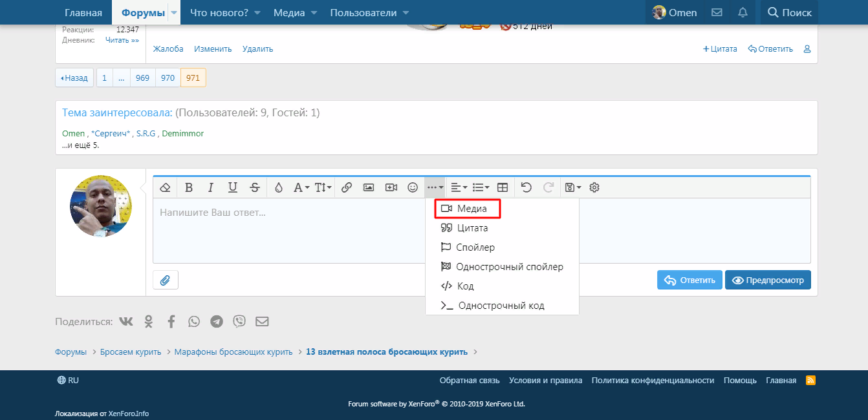This screenshot has width=868, height=420.
Task: Open alerts bell in top bar
Action: [743, 12]
